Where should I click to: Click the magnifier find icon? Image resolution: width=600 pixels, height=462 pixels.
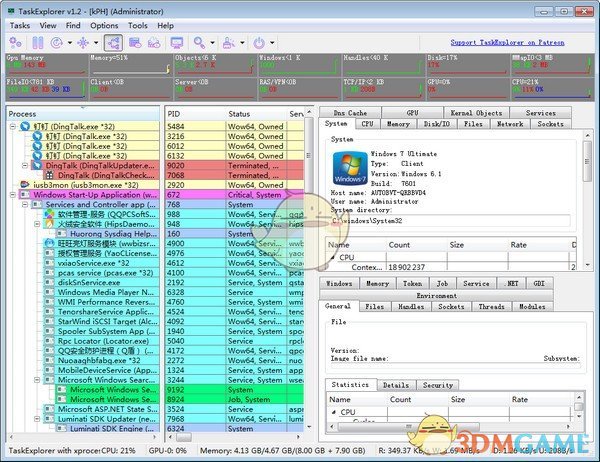click(201, 43)
